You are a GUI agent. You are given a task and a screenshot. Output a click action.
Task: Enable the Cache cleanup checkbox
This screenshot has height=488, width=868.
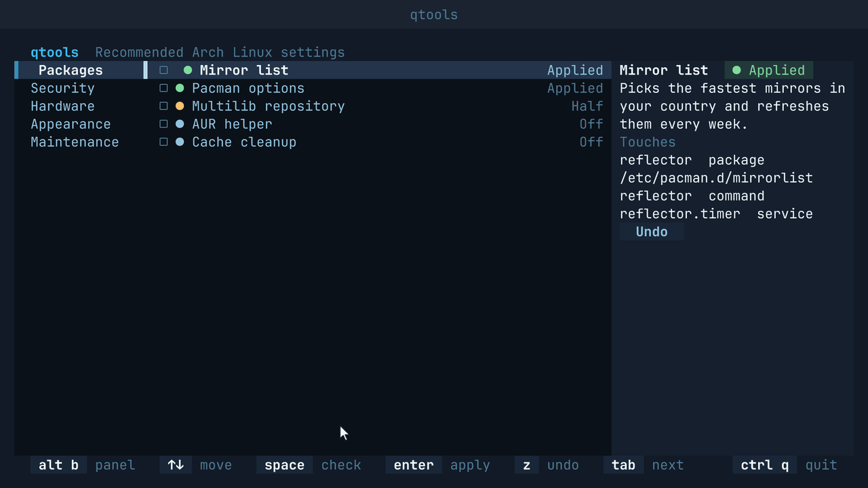(163, 142)
